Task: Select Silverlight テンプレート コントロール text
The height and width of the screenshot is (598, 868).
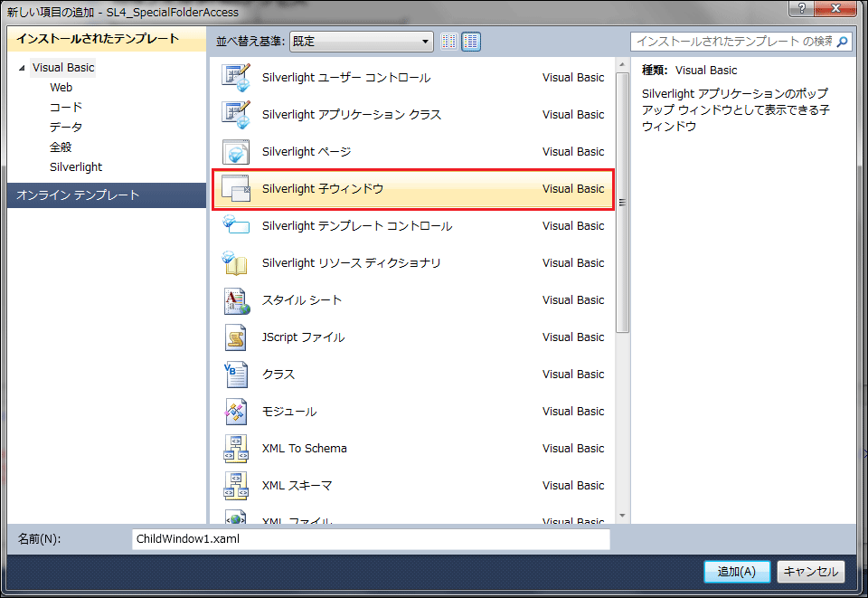Action: tap(357, 226)
